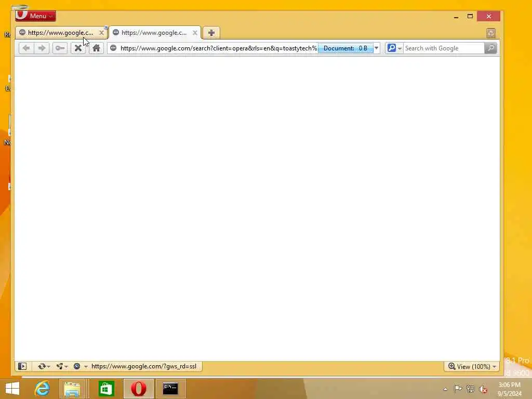Open File Explorer from taskbar
The width and height of the screenshot is (532, 399).
(72, 389)
